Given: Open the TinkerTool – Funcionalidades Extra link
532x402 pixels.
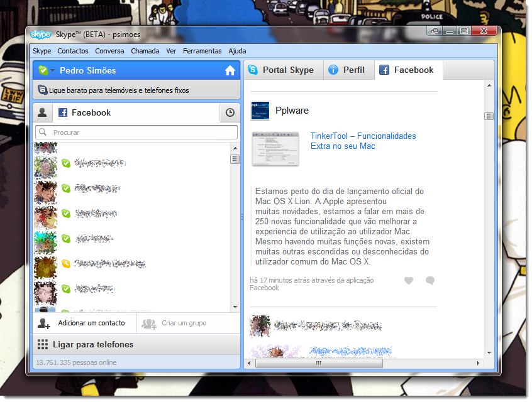Looking at the screenshot, I should click(x=363, y=141).
